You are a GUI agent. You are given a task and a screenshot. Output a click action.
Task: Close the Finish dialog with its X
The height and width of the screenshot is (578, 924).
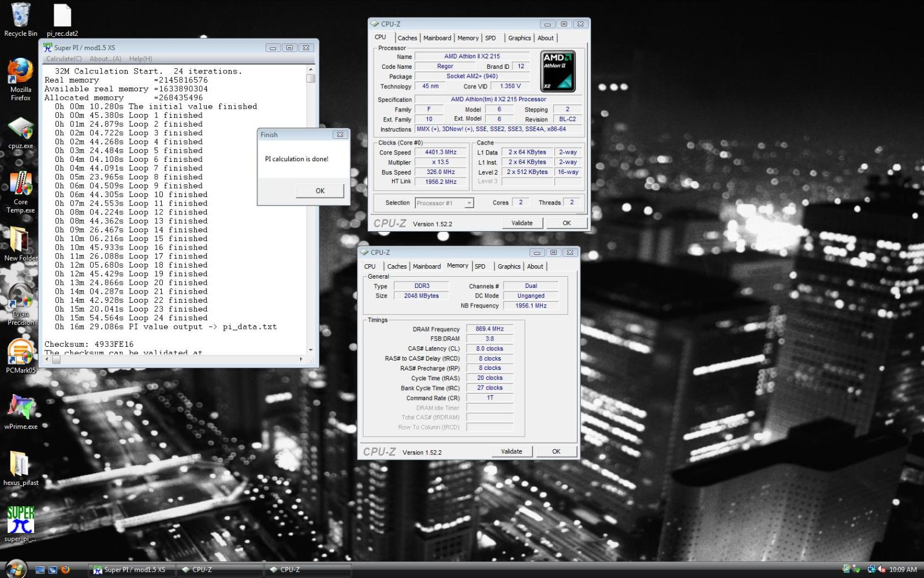click(x=340, y=135)
